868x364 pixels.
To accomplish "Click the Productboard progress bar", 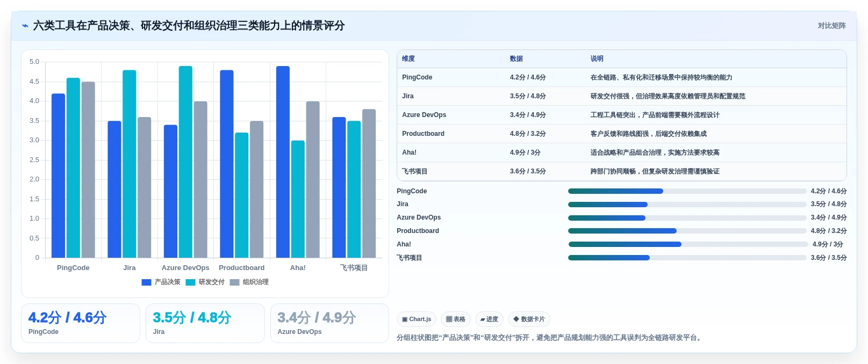I will point(687,231).
